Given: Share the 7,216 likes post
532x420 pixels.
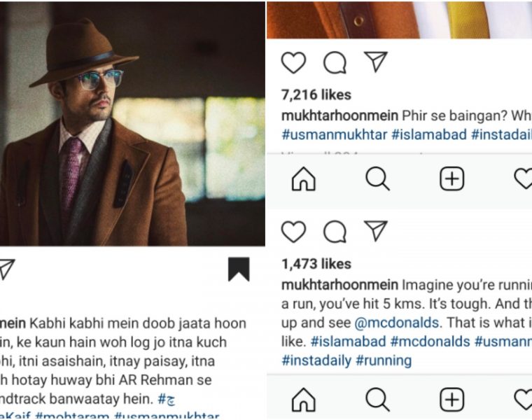Looking at the screenshot, I should 376,62.
